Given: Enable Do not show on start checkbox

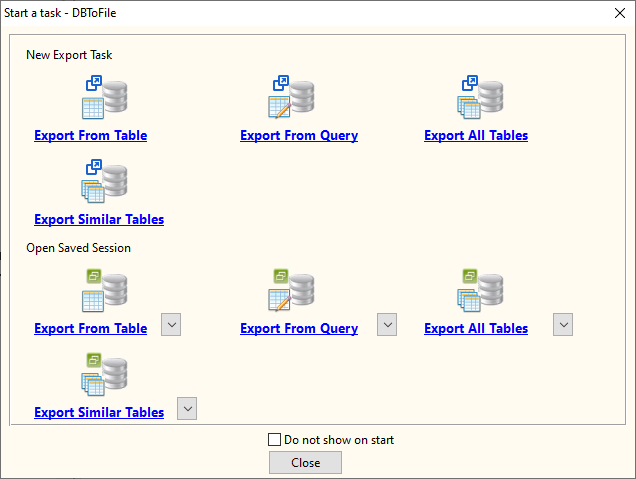Looking at the screenshot, I should coord(275,440).
